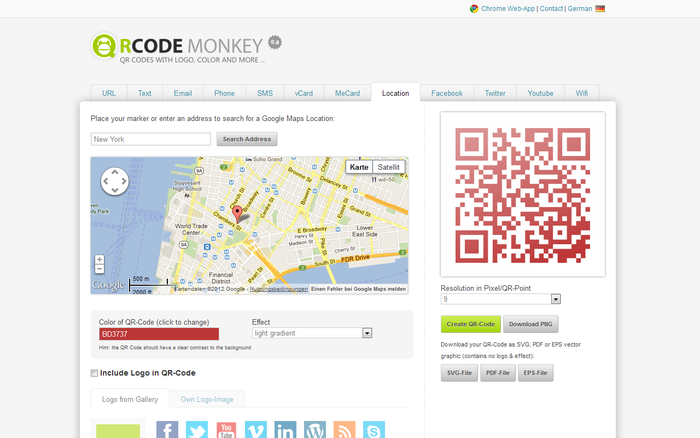Image resolution: width=700 pixels, height=438 pixels.
Task: Choose the LinkedIn logo icon
Action: tap(285, 430)
